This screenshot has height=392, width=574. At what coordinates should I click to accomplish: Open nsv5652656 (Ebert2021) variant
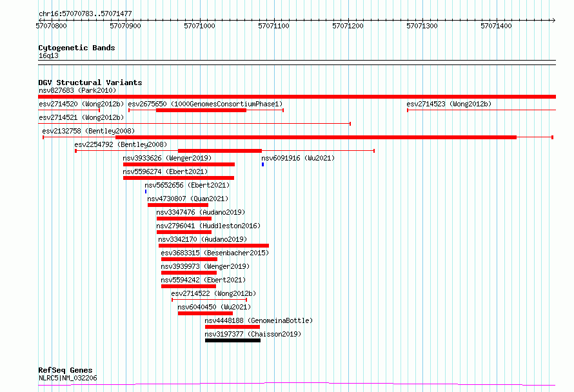(x=187, y=185)
